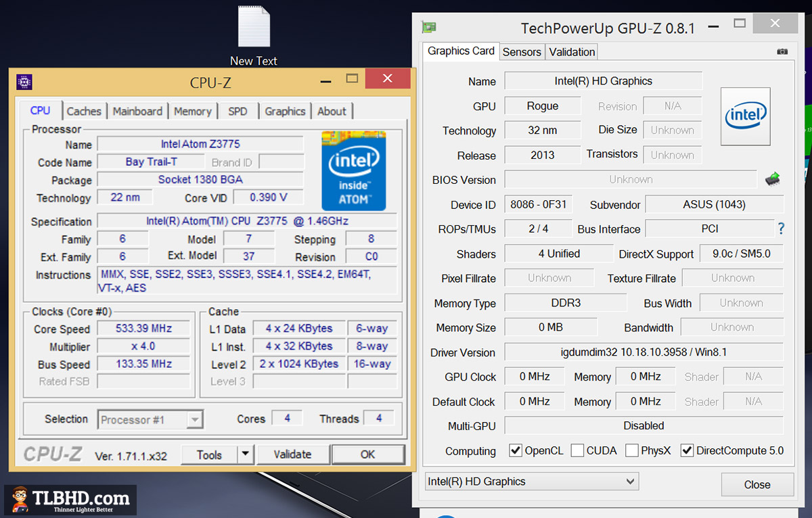Click OK in CPU-Z
This screenshot has width=812, height=518.
(367, 454)
